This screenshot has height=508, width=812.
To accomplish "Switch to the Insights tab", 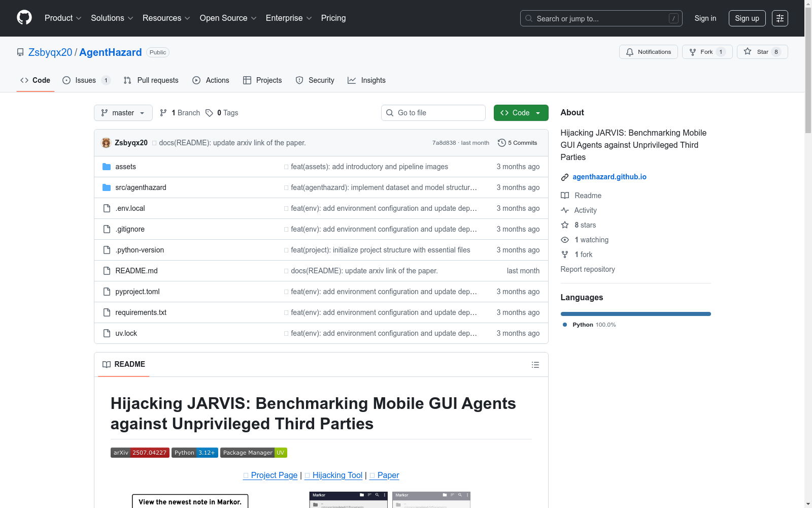I will click(366, 80).
